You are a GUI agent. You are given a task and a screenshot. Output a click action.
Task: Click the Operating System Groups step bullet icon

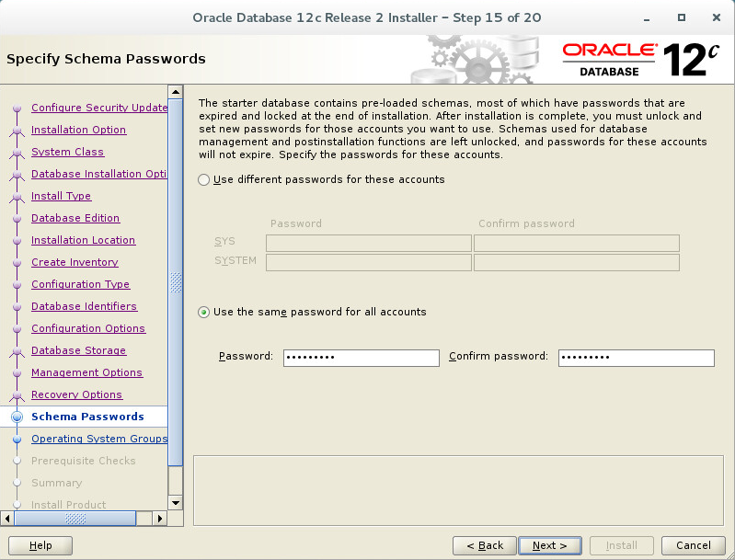click(17, 440)
